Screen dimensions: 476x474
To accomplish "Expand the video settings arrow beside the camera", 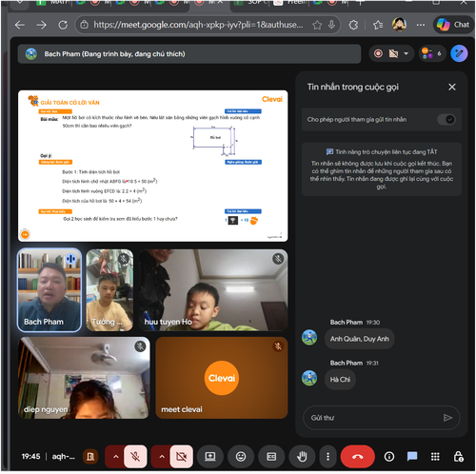I will 162,457.
